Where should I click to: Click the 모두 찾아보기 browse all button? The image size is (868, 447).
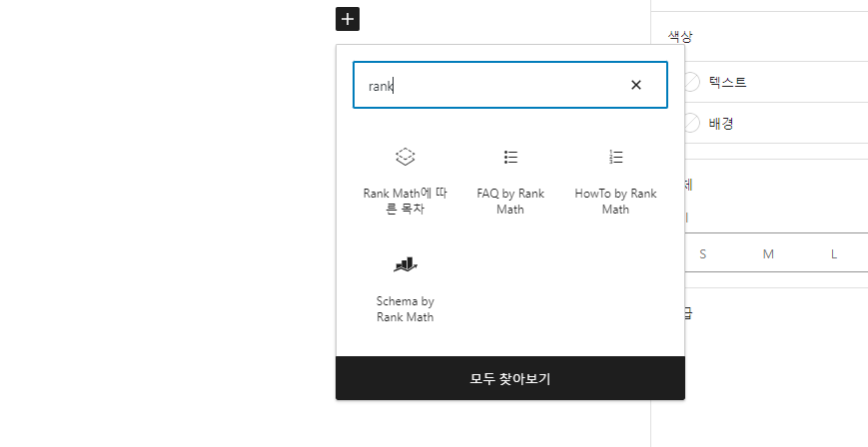[x=510, y=378]
